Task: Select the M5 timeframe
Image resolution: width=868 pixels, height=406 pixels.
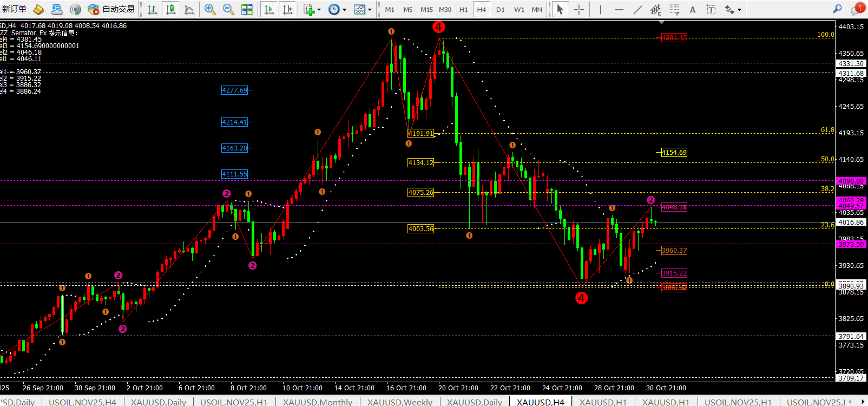Action: pos(408,10)
